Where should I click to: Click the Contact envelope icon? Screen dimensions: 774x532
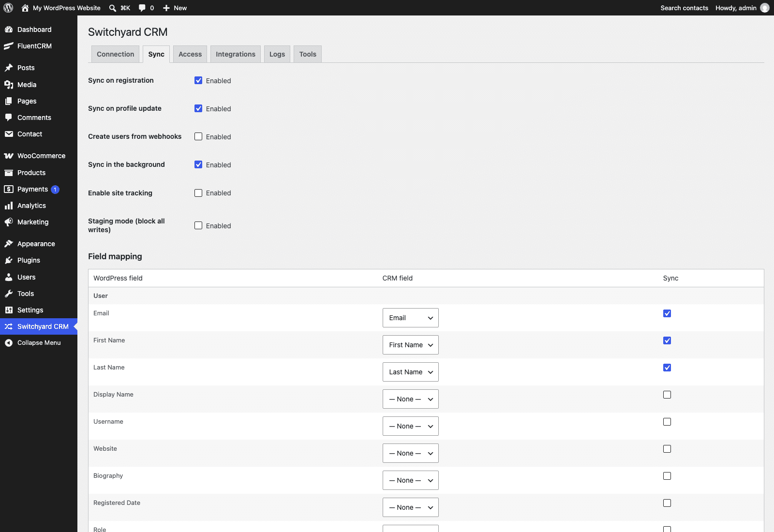point(9,134)
